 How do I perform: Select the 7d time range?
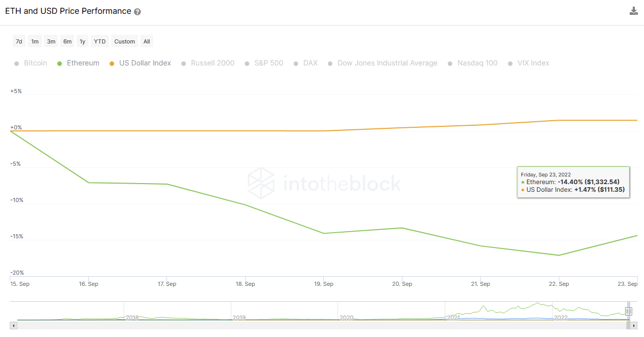pos(19,41)
